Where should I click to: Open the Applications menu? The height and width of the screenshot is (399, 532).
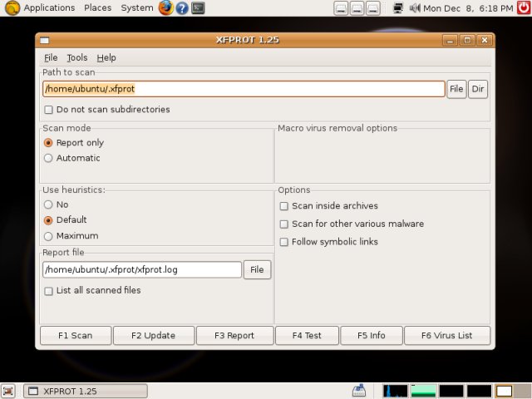point(49,7)
